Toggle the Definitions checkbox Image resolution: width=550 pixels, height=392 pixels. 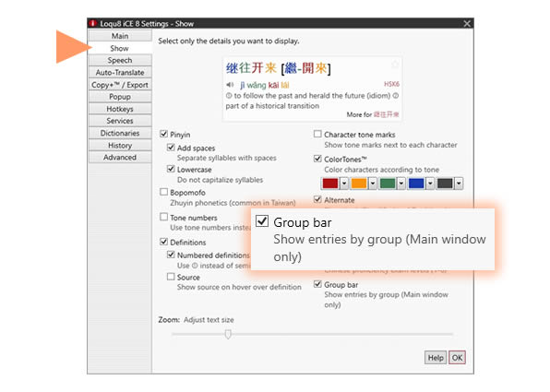[x=164, y=242]
